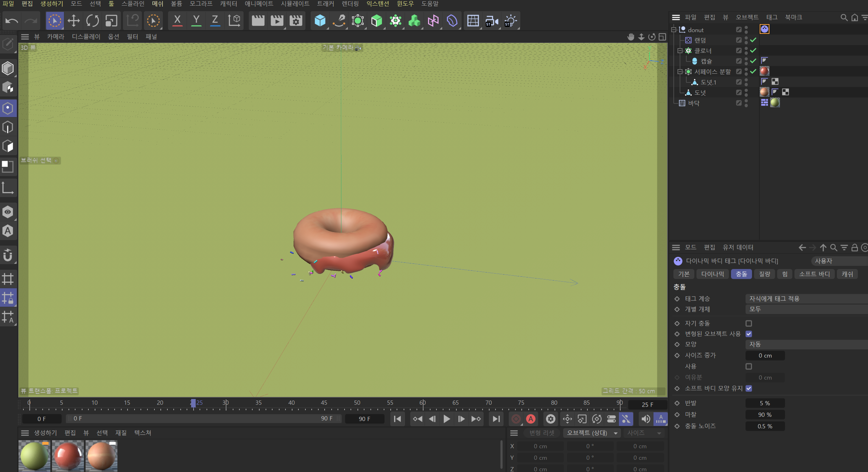868x472 pixels.
Task: Enable the Snap magnet icon
Action: tap(8, 255)
